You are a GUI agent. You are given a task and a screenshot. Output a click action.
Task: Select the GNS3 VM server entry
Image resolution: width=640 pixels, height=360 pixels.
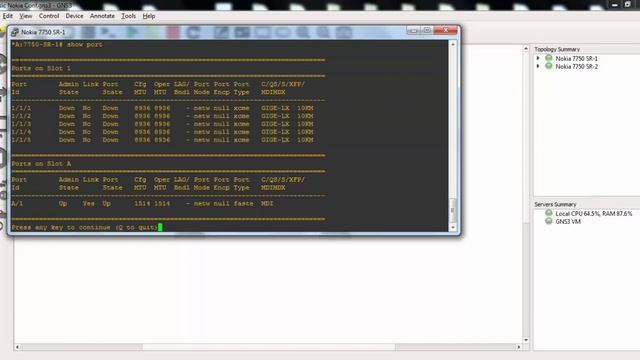[x=568, y=222]
